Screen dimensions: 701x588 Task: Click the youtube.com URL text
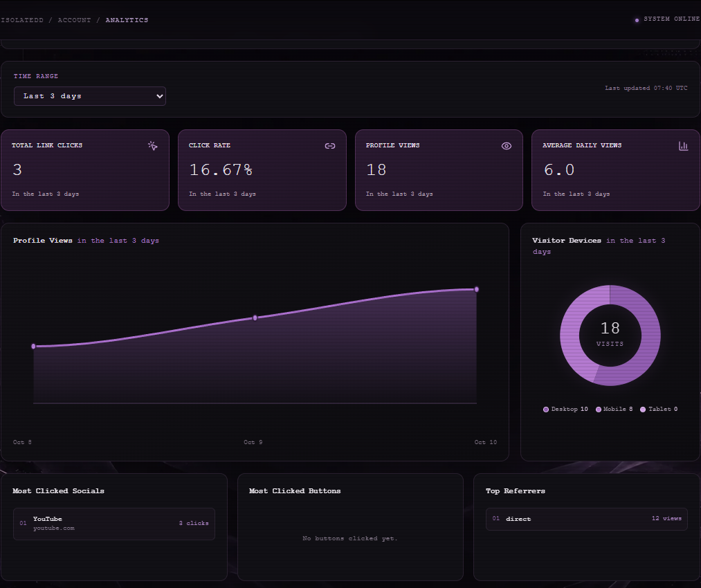[x=54, y=528]
